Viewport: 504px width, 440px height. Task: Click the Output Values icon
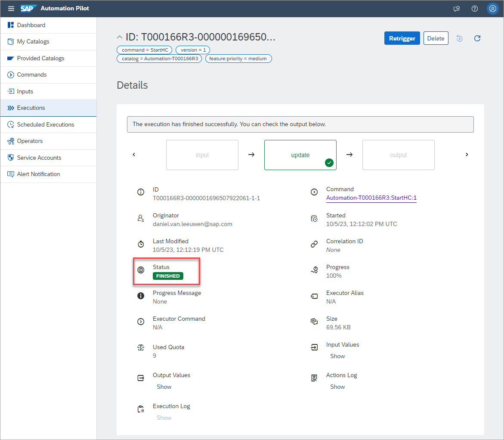141,378
